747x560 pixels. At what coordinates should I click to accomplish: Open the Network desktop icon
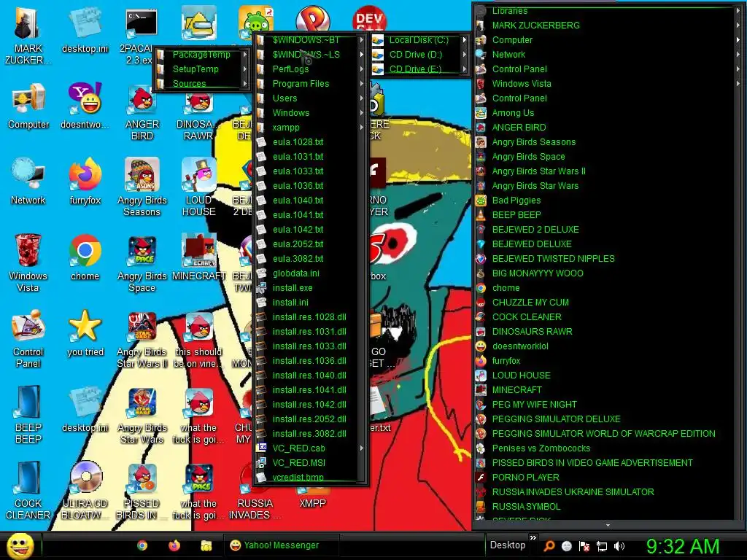(x=28, y=182)
